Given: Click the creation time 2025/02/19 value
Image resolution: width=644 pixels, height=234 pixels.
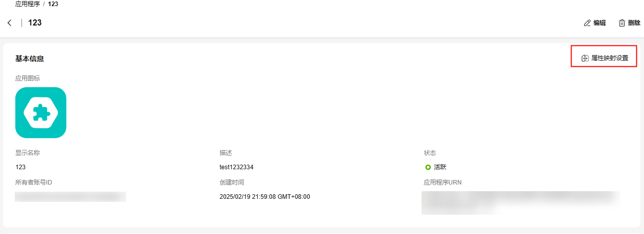Looking at the screenshot, I should tap(265, 197).
